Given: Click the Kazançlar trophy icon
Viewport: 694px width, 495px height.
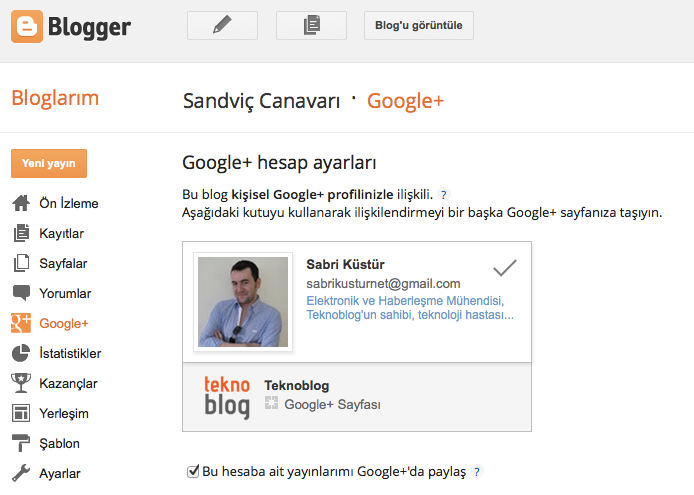Looking at the screenshot, I should (x=20, y=384).
